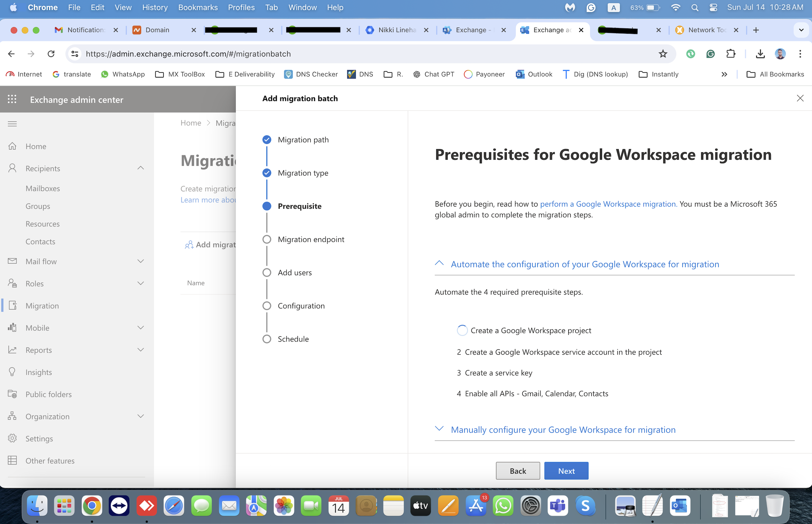Switch to the Network Tools tab
The height and width of the screenshot is (524, 812).
pos(706,30)
